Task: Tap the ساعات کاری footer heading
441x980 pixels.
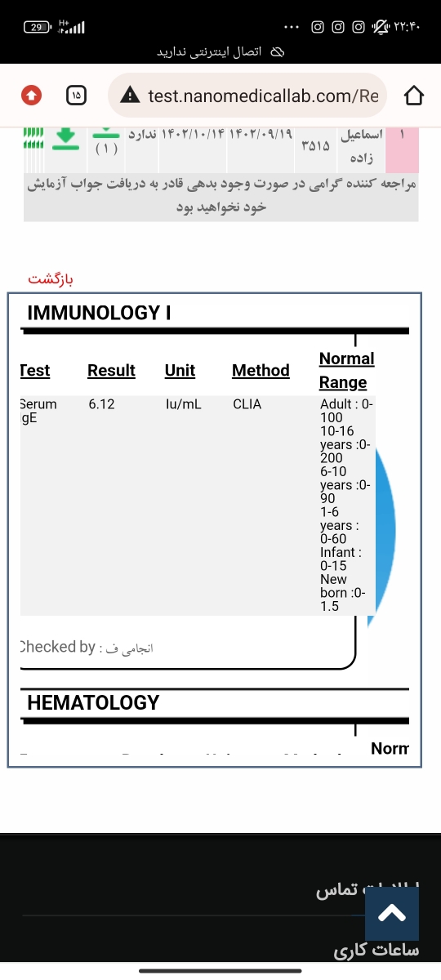Action: (376, 951)
